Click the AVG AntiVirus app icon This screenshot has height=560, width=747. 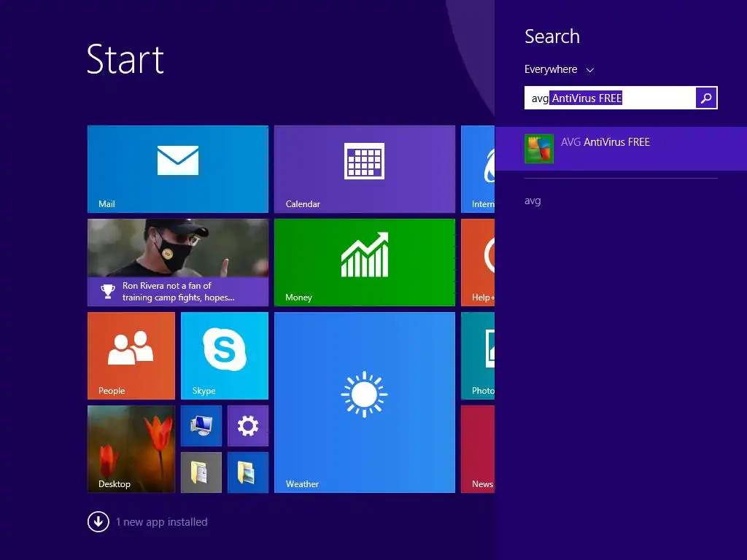tap(539, 149)
